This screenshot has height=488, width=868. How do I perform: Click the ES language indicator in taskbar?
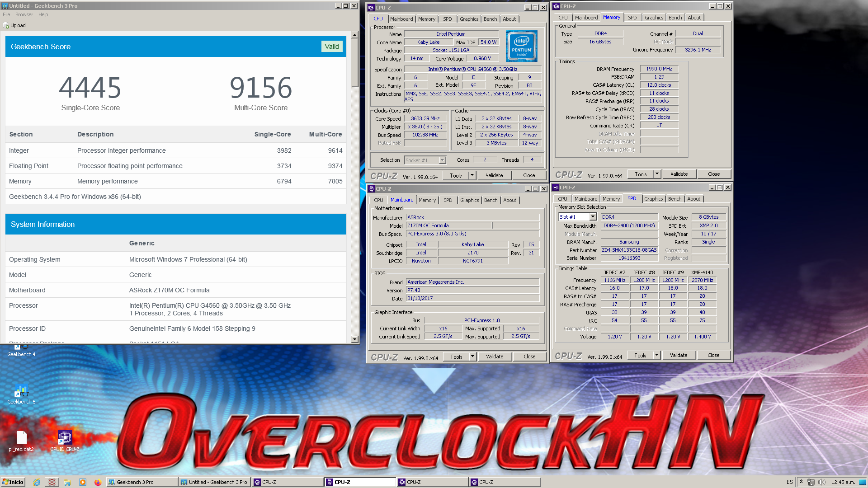(x=789, y=482)
